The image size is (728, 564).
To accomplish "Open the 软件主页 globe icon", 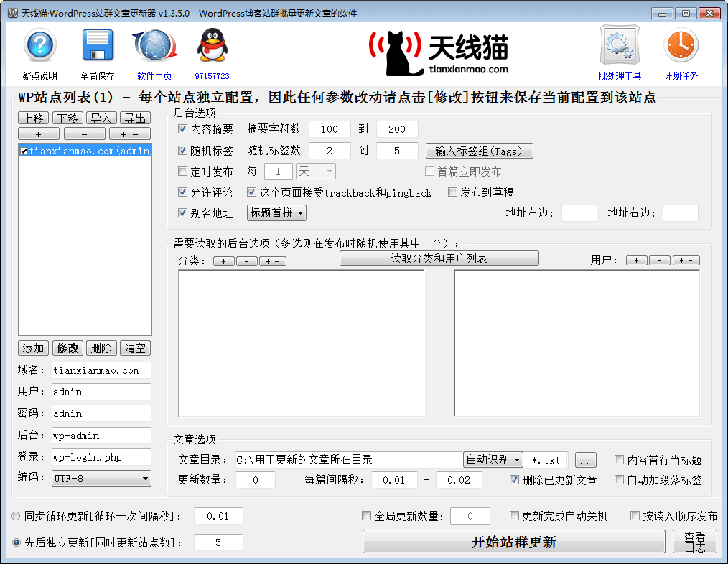I will tap(155, 45).
